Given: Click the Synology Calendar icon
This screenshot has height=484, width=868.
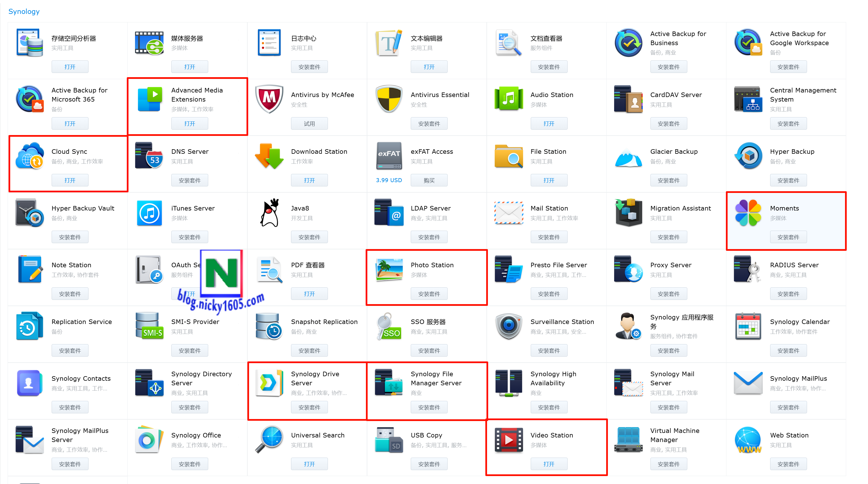Looking at the screenshot, I should click(748, 326).
